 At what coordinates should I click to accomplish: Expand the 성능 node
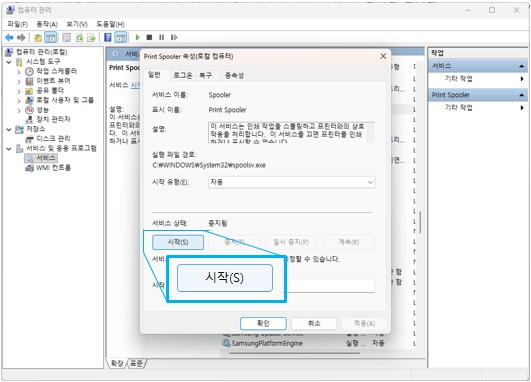[x=19, y=110]
